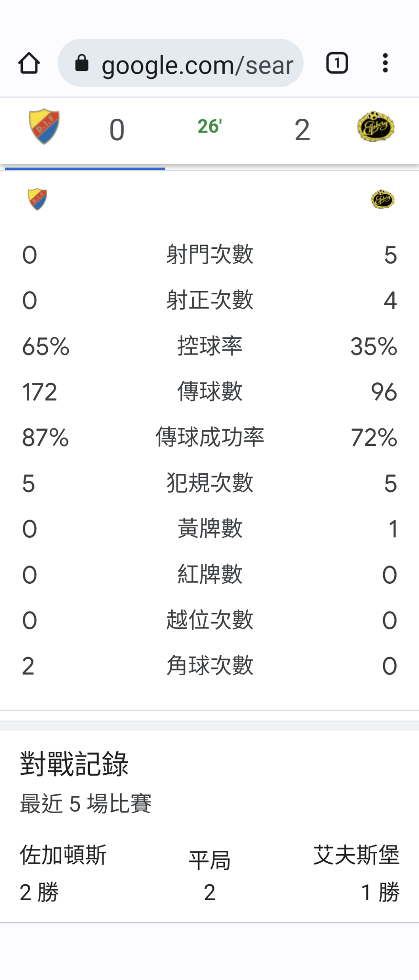Tap the 平局 draws count
419x980 pixels.
pyautogui.click(x=209, y=892)
